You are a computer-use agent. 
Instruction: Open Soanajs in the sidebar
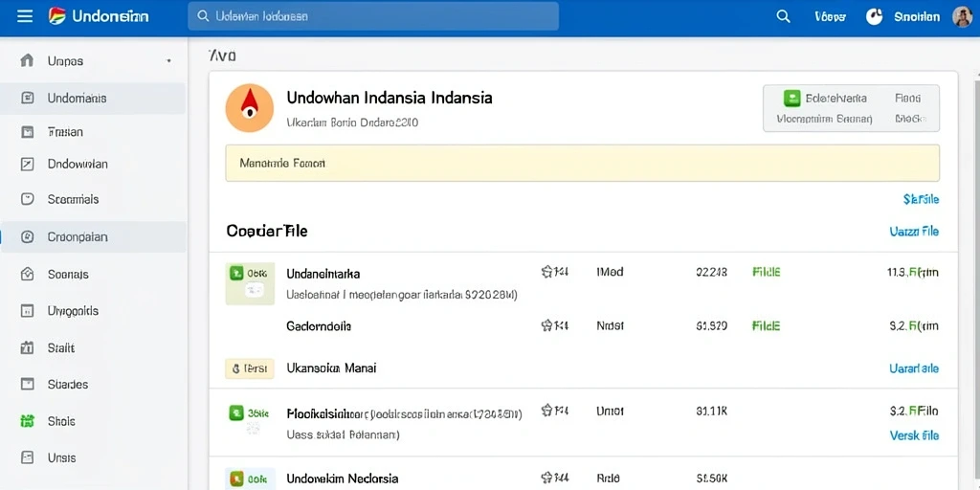(68, 274)
